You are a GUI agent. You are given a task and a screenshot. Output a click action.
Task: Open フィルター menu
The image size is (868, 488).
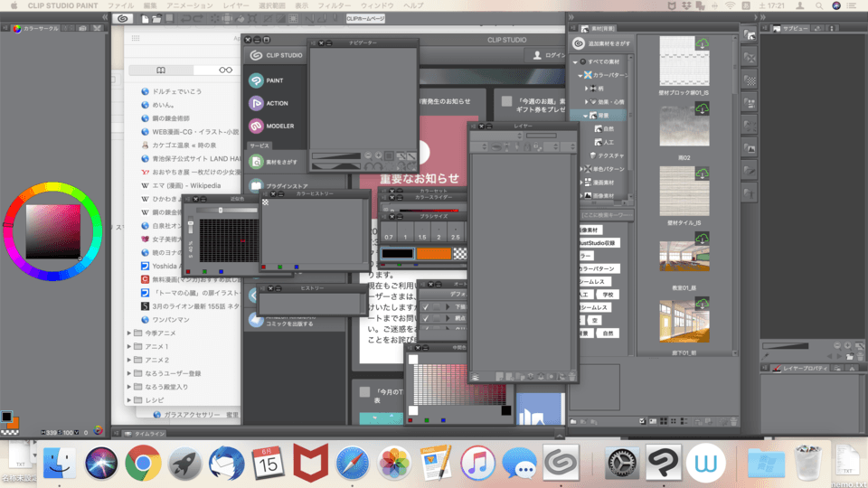pyautogui.click(x=334, y=5)
